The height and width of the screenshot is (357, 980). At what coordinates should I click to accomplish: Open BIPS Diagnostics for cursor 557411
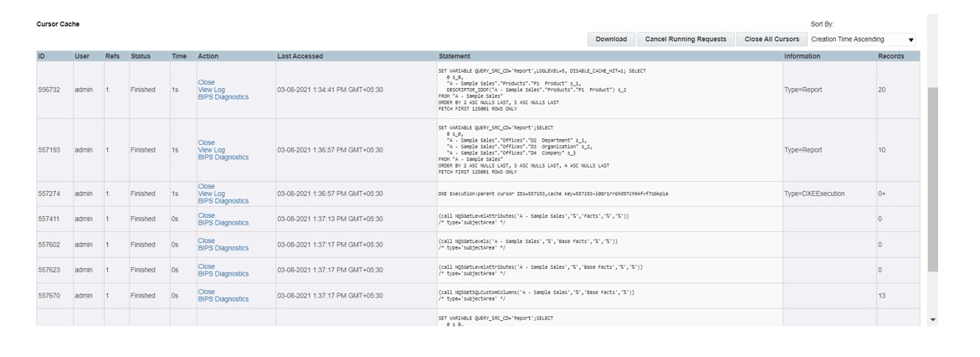click(223, 223)
